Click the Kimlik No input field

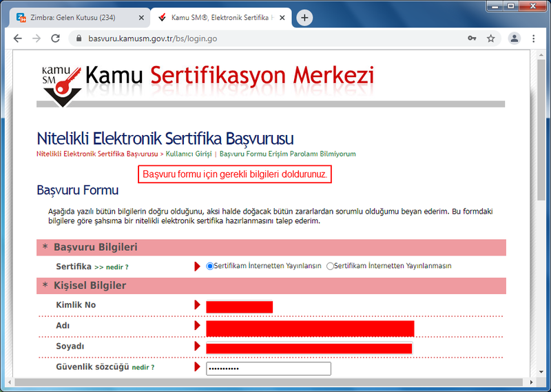[x=239, y=307]
